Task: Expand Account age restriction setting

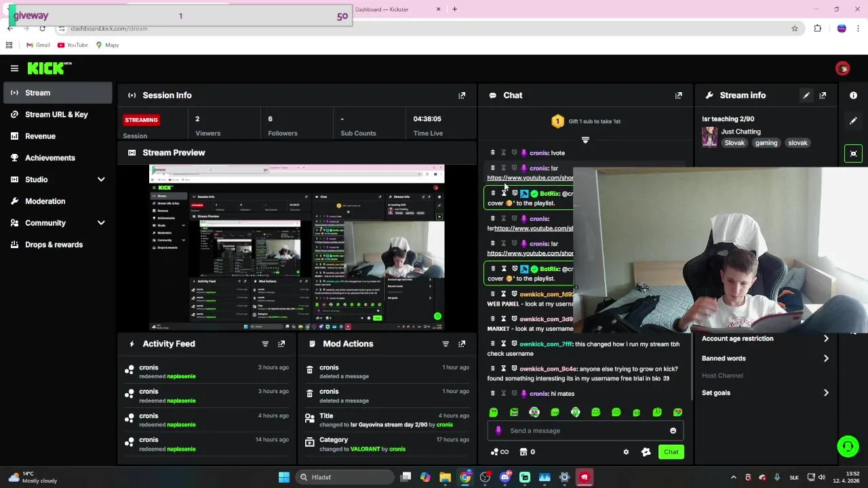Action: click(765, 338)
